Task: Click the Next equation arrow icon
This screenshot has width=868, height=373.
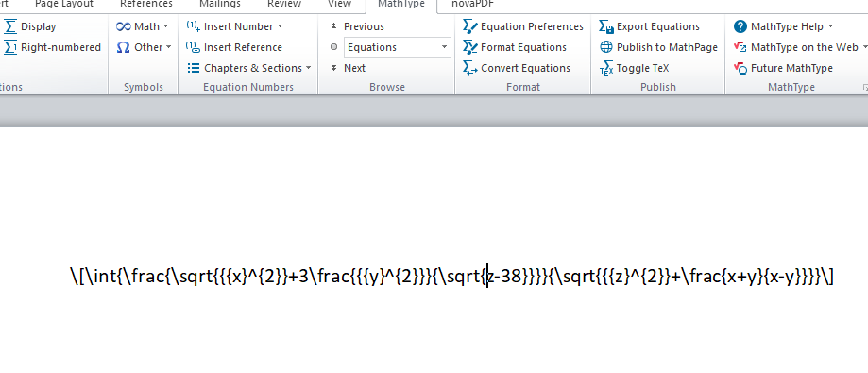Action: 333,68
